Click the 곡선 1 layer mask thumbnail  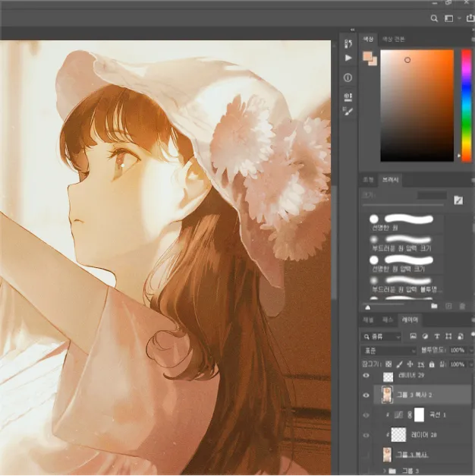[x=419, y=415]
